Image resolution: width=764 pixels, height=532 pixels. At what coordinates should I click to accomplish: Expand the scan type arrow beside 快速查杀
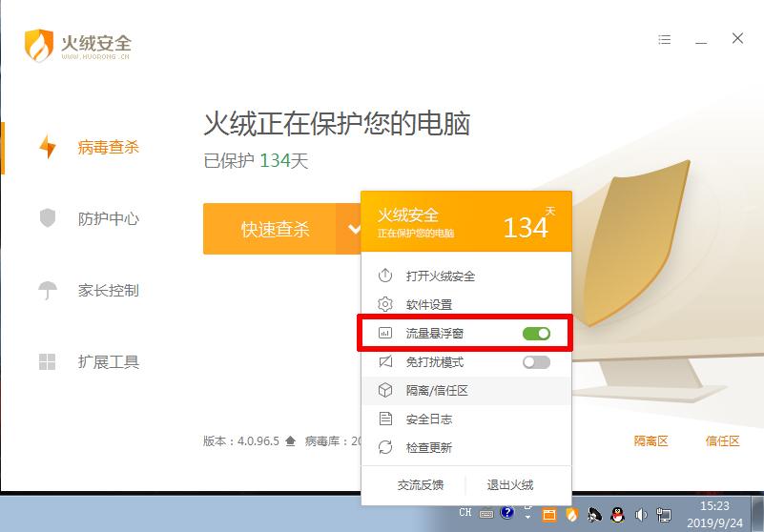(x=353, y=229)
